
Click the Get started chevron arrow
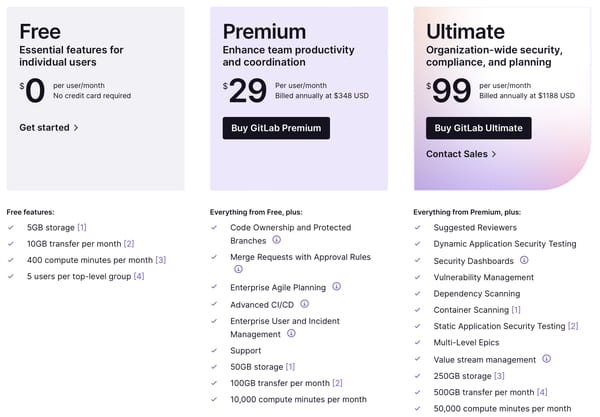click(x=76, y=128)
